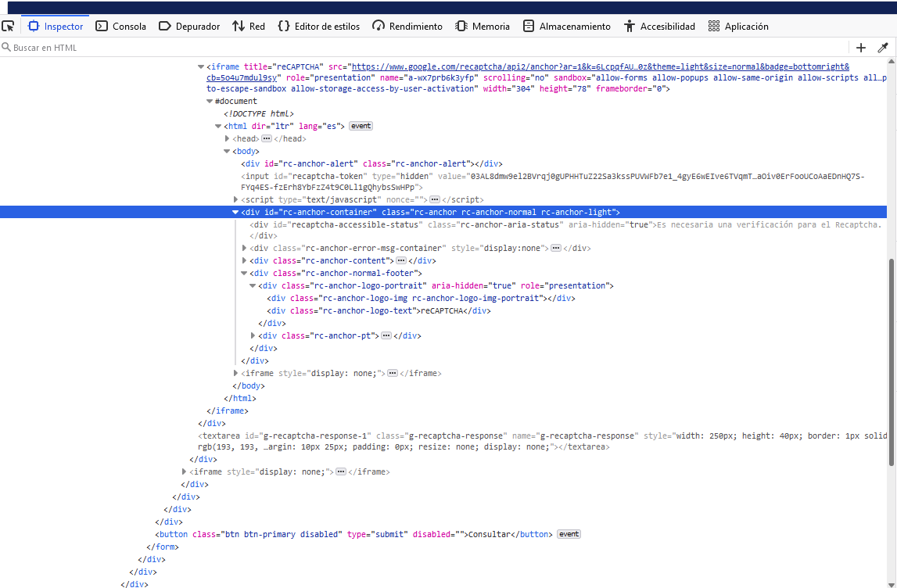Click the event badge on html element

pyautogui.click(x=361, y=126)
